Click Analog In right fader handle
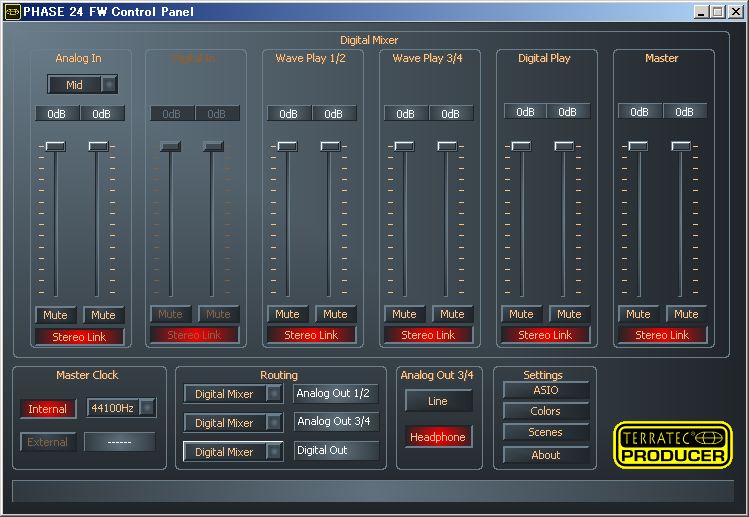The image size is (749, 517). pyautogui.click(x=98, y=146)
